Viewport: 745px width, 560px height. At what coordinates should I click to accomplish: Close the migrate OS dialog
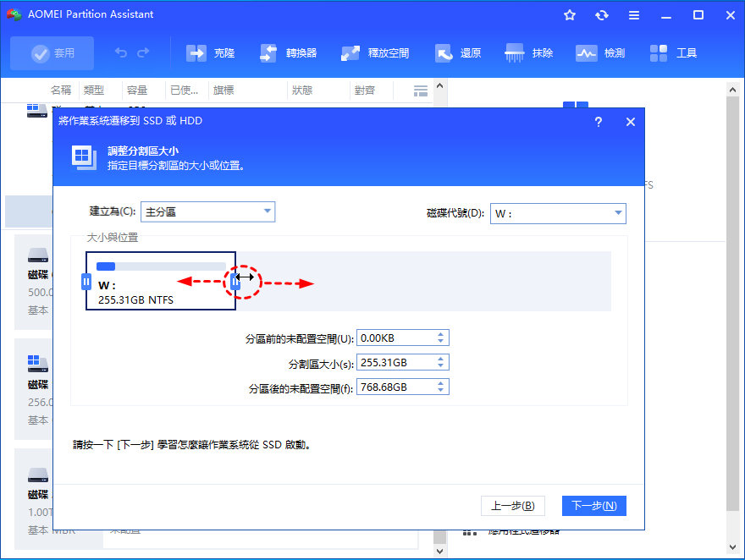coord(631,122)
